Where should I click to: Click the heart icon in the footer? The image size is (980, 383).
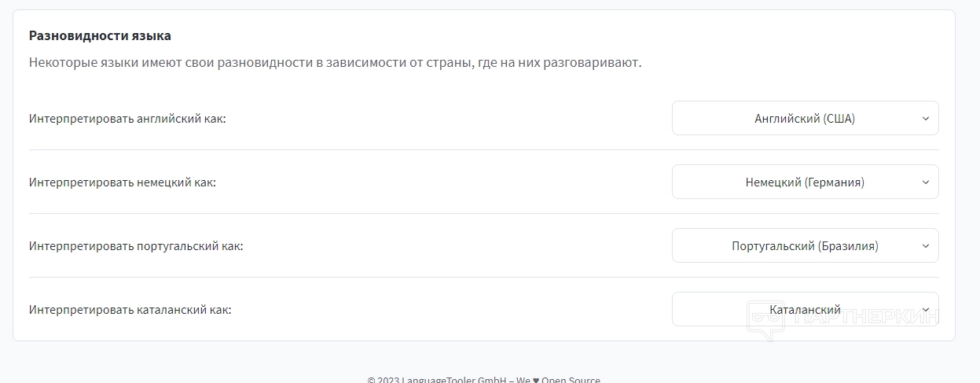coord(536,380)
